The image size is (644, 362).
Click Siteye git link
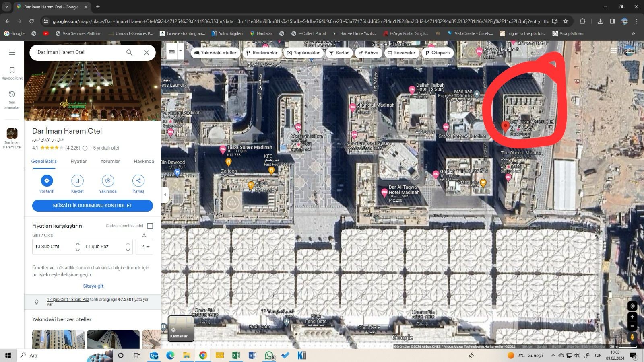pos(93,286)
